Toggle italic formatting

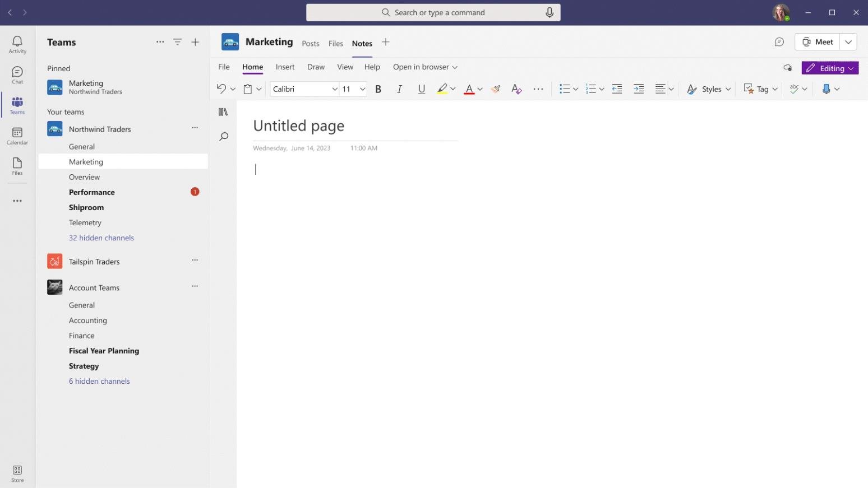click(399, 89)
